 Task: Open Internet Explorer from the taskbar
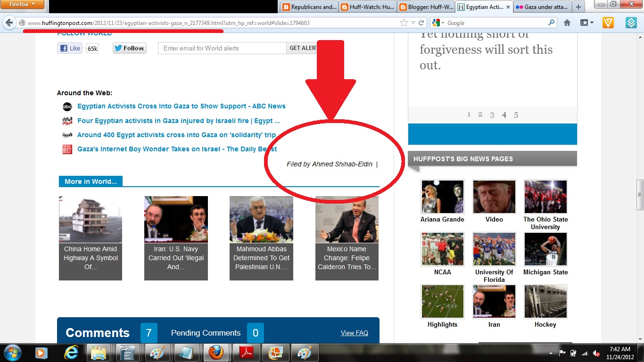(x=71, y=353)
